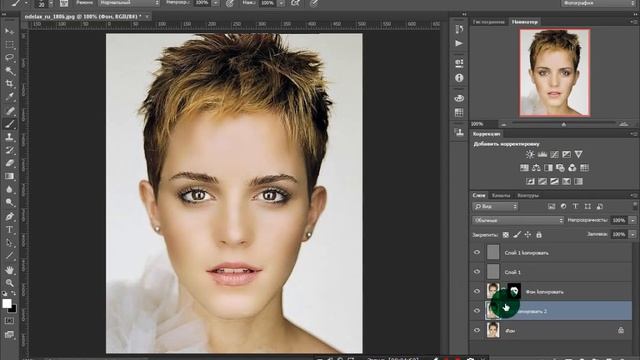Select the Move tool
Image resolution: width=640 pixels, height=360 pixels.
9,31
